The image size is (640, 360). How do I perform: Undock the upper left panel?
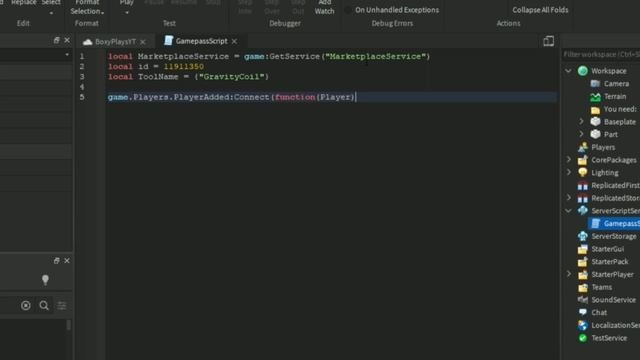point(56,40)
